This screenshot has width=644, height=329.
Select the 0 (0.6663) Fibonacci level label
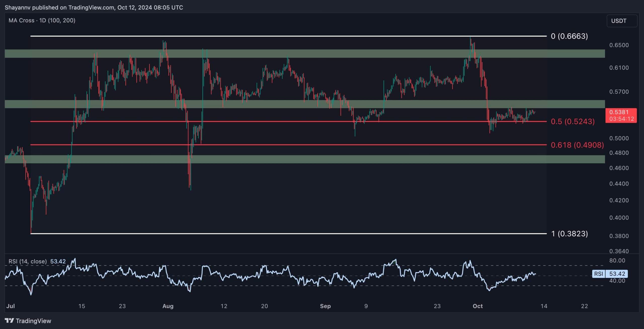pos(569,36)
